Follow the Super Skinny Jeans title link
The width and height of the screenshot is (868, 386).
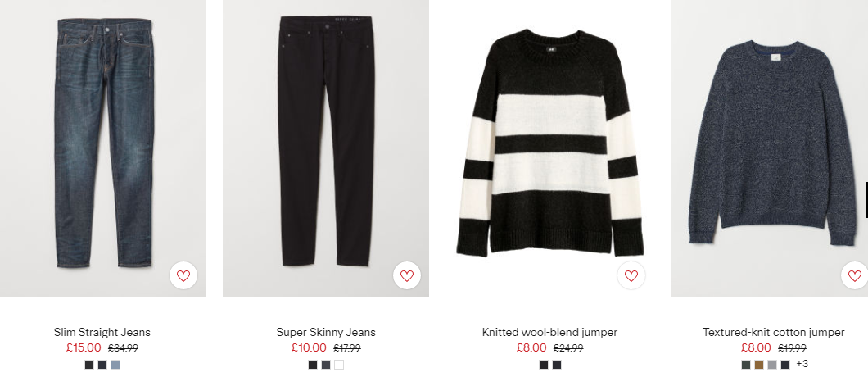[326, 332]
